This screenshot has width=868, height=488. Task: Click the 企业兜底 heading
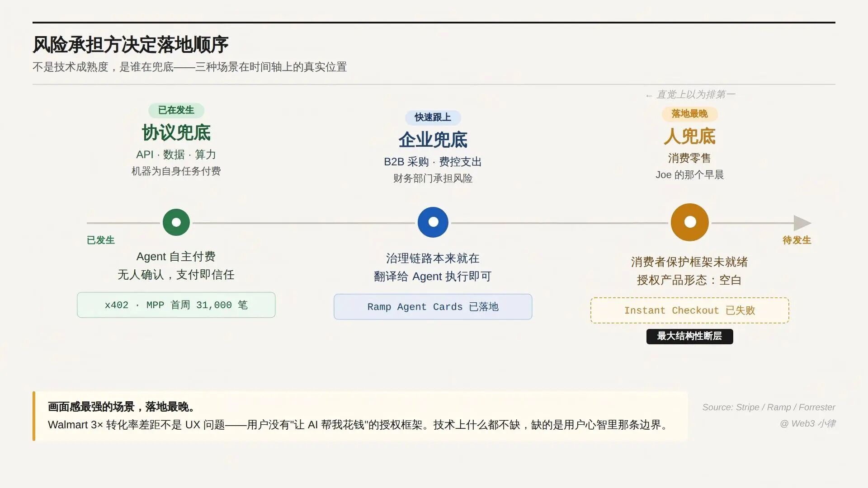[x=433, y=140]
